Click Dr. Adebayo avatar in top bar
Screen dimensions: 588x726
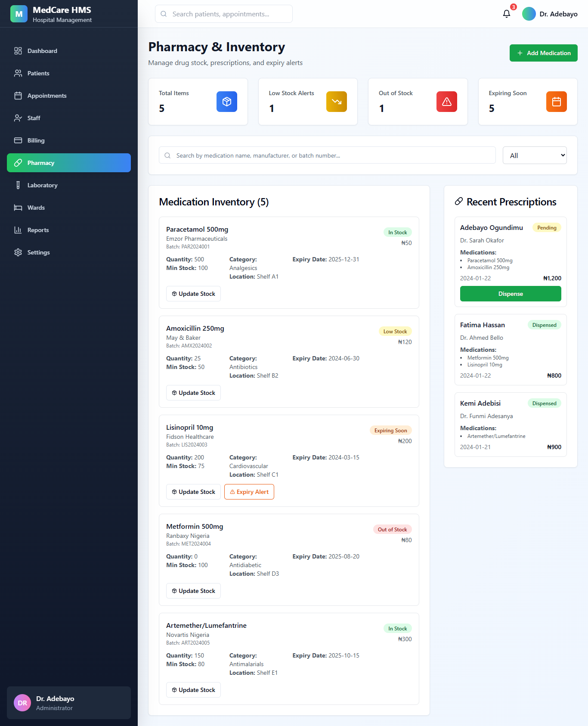click(x=529, y=14)
